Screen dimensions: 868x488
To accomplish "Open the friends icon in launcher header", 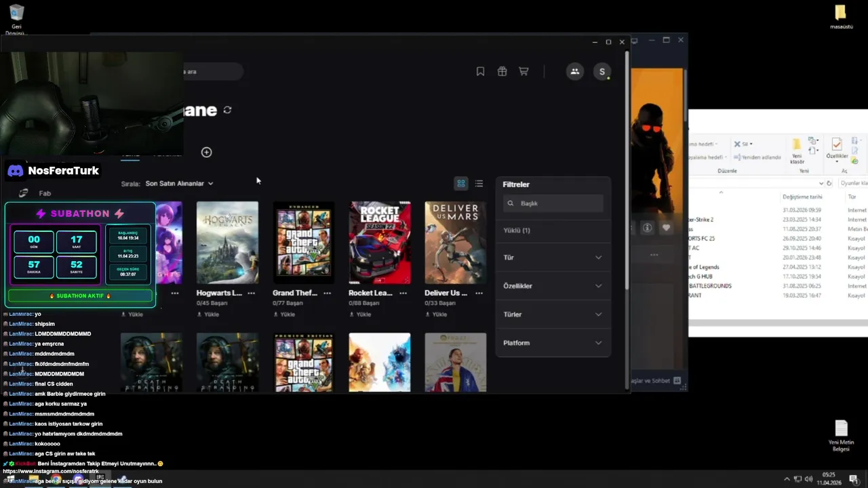I will coord(575,71).
